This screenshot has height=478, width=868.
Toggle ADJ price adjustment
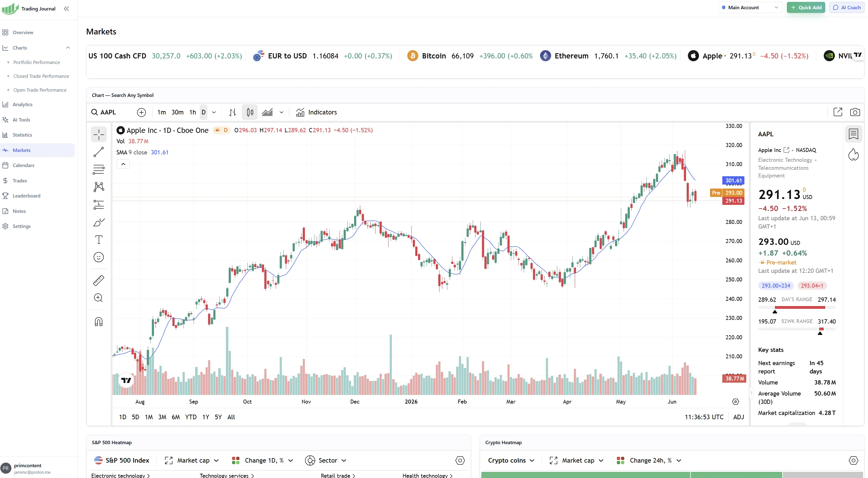738,417
